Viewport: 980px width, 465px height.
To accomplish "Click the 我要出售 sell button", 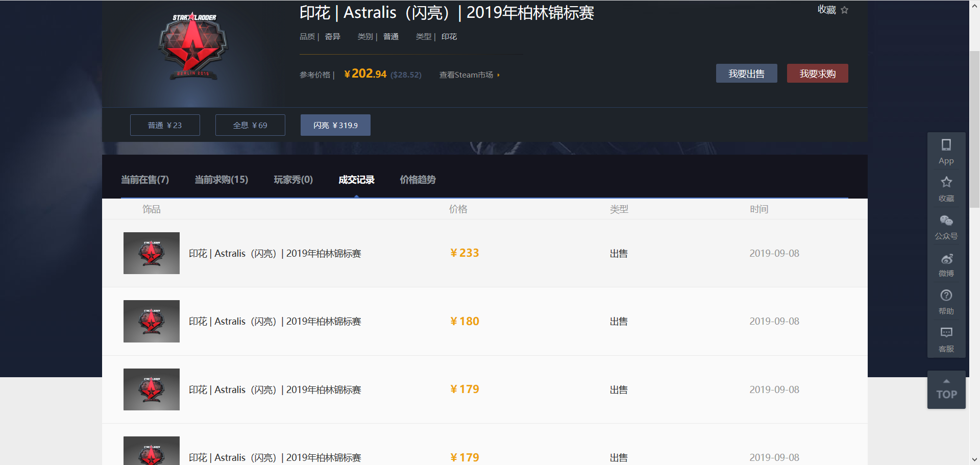I will click(x=746, y=74).
